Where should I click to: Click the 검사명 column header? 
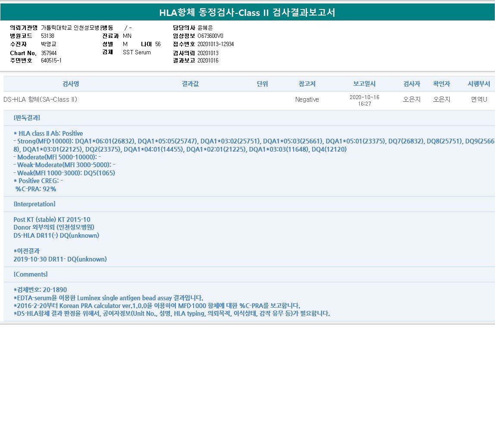71,84
